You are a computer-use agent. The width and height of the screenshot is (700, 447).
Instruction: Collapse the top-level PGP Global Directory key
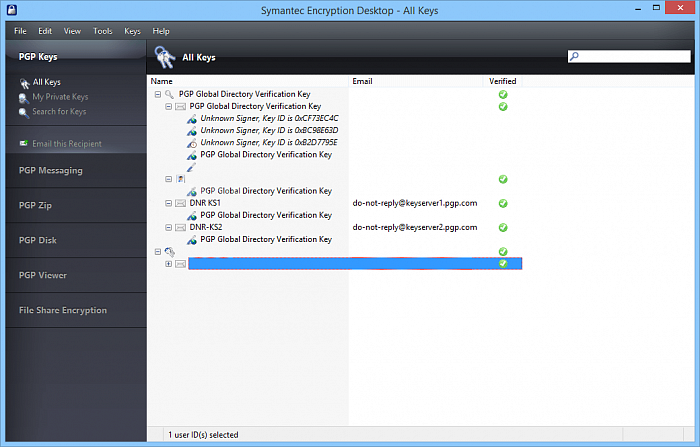157,94
